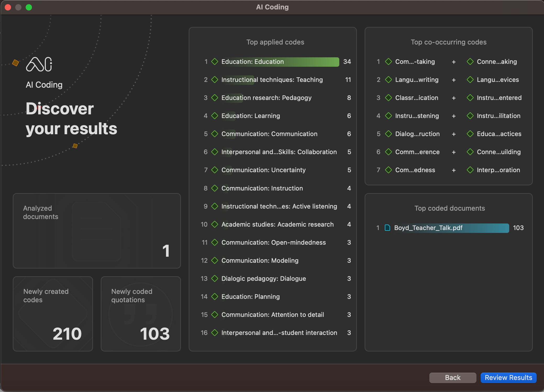Click the Conne...aking code diamond icon
The width and height of the screenshot is (544, 392).
[470, 62]
